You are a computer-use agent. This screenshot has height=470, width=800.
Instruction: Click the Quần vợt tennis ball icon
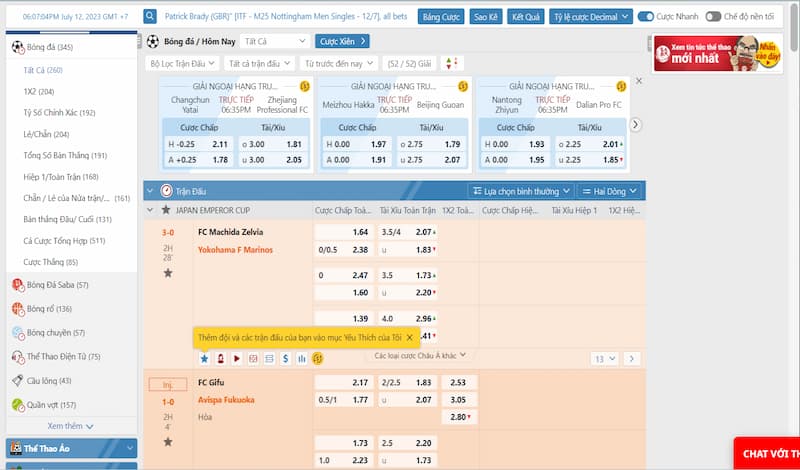17,405
